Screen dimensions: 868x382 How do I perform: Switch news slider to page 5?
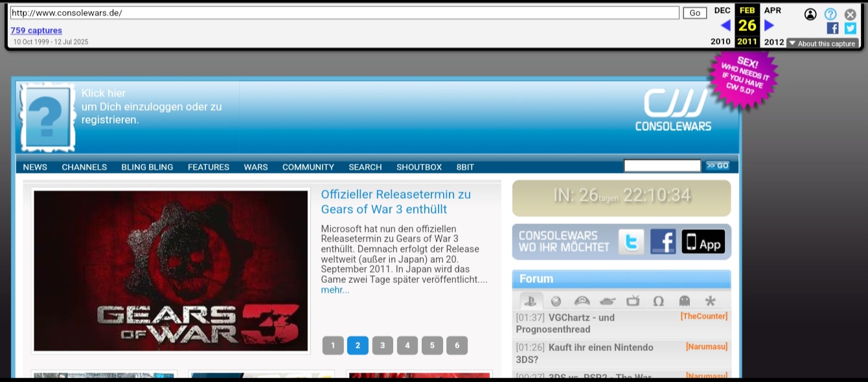[432, 346]
